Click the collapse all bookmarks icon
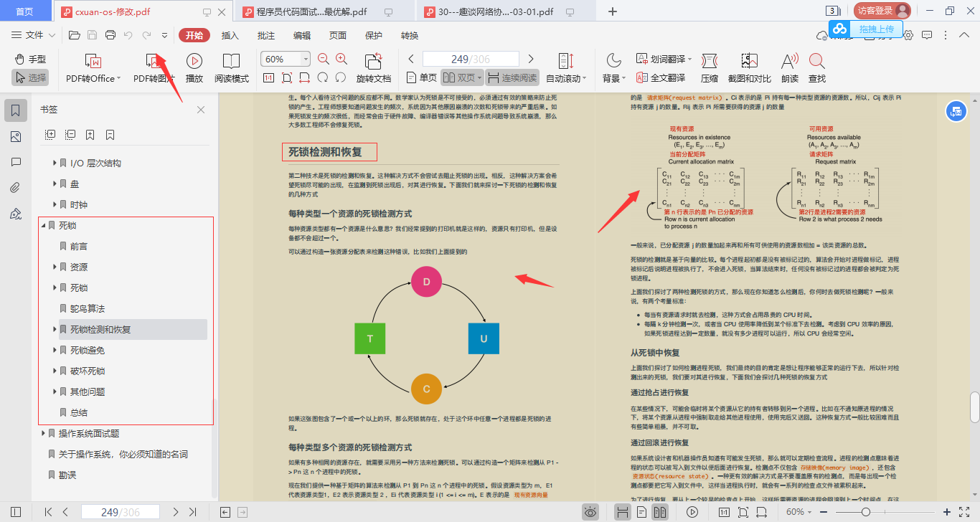 [x=70, y=134]
